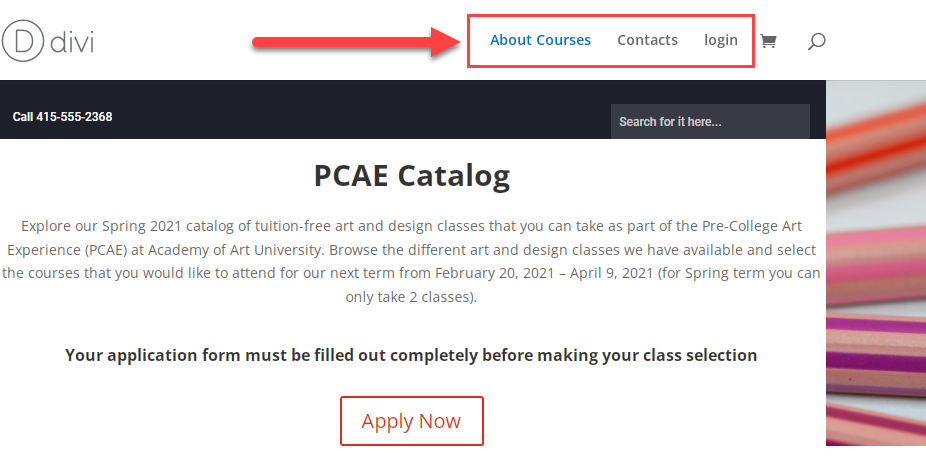
Task: Go to the Contacts menu item
Action: pyautogui.click(x=647, y=40)
